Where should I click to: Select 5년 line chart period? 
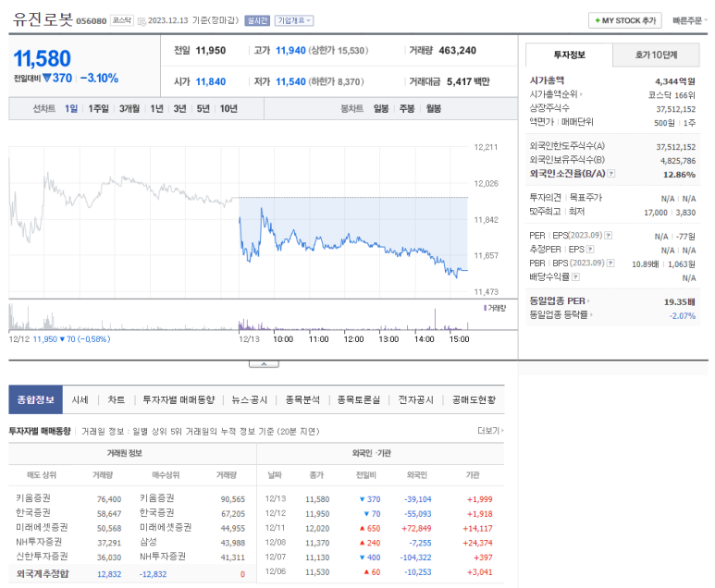point(203,108)
